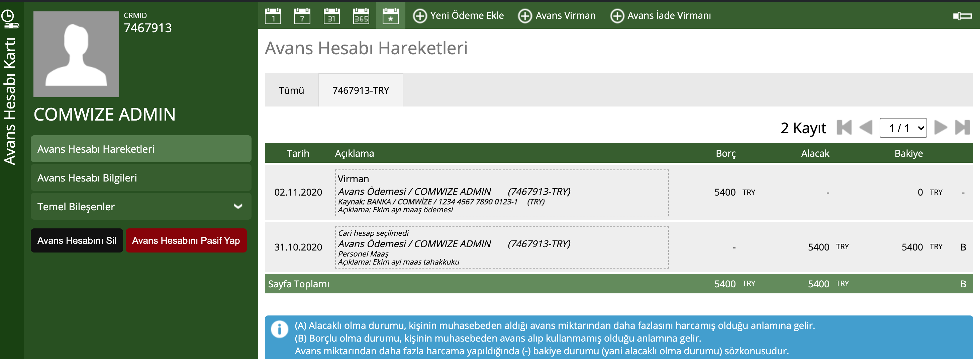Click the Bakiye column header
This screenshot has height=359, width=980.
(908, 154)
